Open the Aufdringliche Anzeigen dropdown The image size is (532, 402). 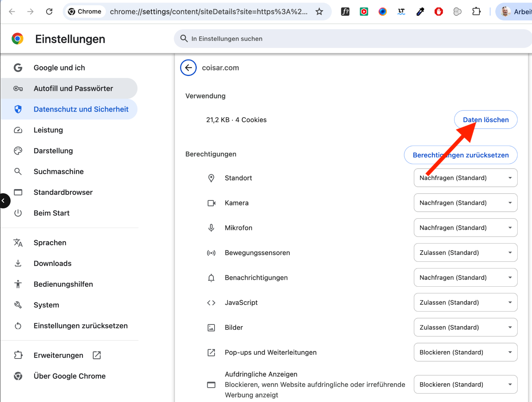[x=466, y=385]
